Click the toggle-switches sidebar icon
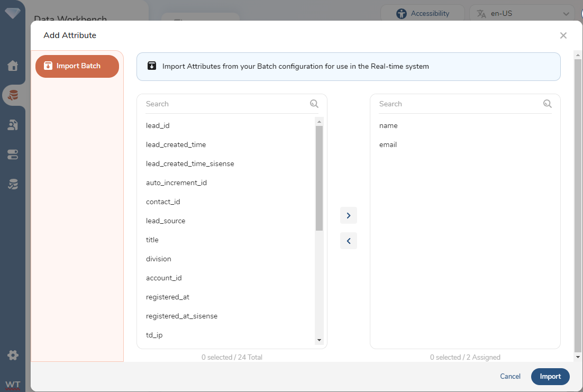The image size is (583, 392). (x=13, y=154)
